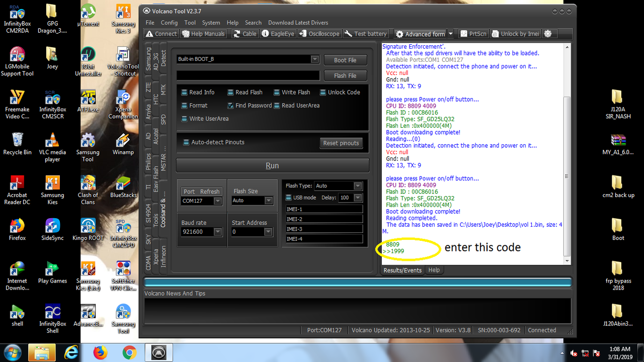Open the EagleEye tool
644x362 pixels.
coord(278,34)
